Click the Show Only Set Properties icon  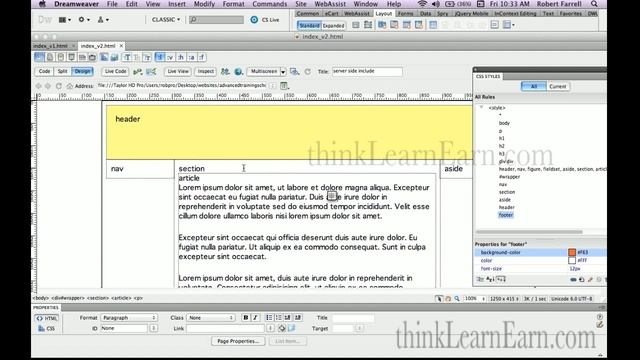click(501, 279)
